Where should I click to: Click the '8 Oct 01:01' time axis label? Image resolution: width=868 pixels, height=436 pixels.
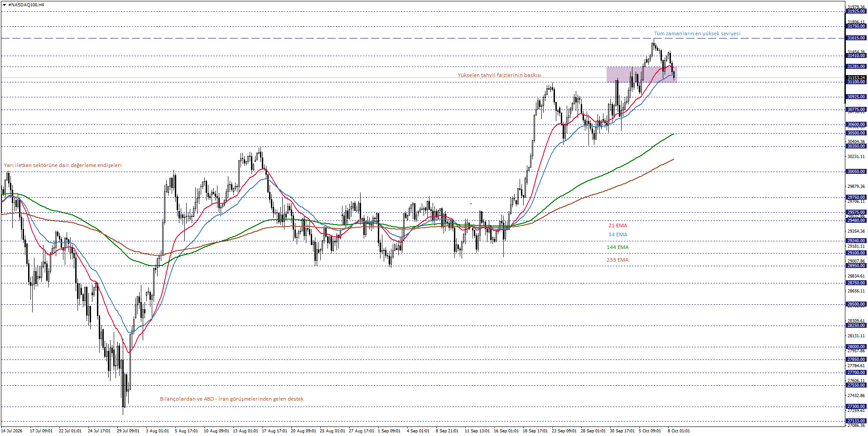point(679,431)
